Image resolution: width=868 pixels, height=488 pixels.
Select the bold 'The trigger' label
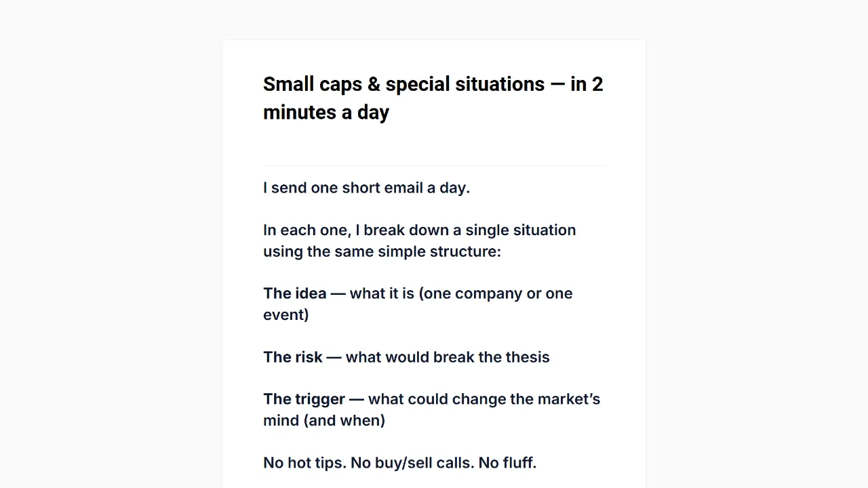(304, 399)
